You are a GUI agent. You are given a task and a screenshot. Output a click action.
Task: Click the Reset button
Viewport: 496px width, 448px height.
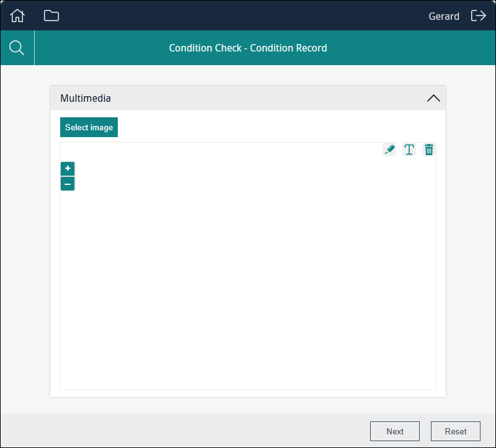pos(456,431)
